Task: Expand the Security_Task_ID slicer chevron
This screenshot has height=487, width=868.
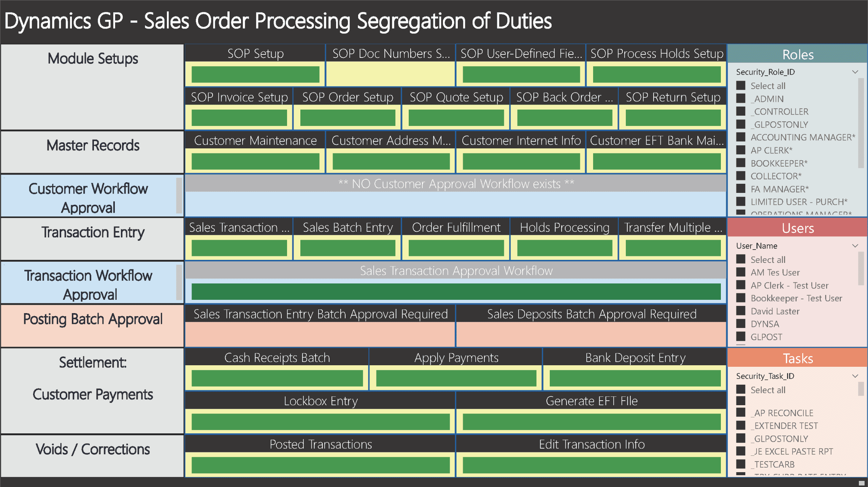Action: tap(855, 376)
